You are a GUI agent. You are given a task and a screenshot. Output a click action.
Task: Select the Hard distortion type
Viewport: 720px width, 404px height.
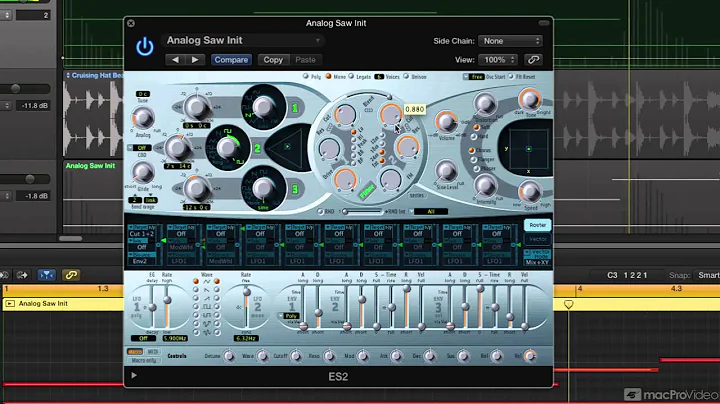474,137
